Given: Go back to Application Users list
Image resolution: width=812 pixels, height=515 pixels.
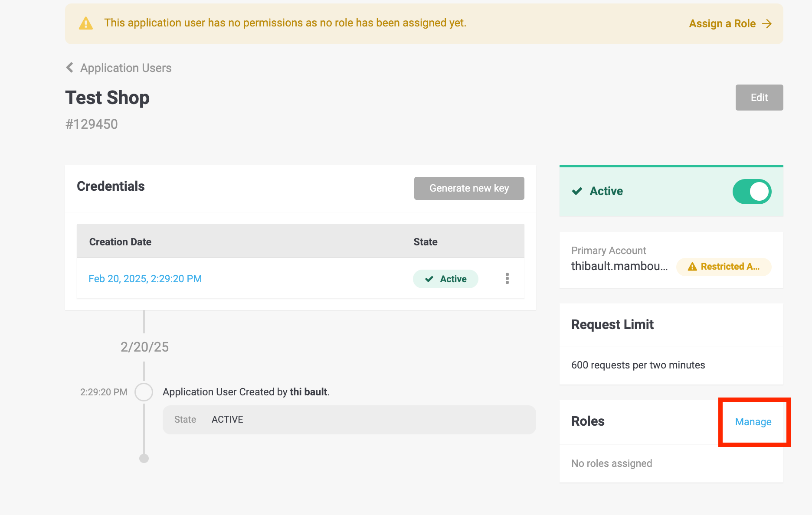Looking at the screenshot, I should coord(126,68).
